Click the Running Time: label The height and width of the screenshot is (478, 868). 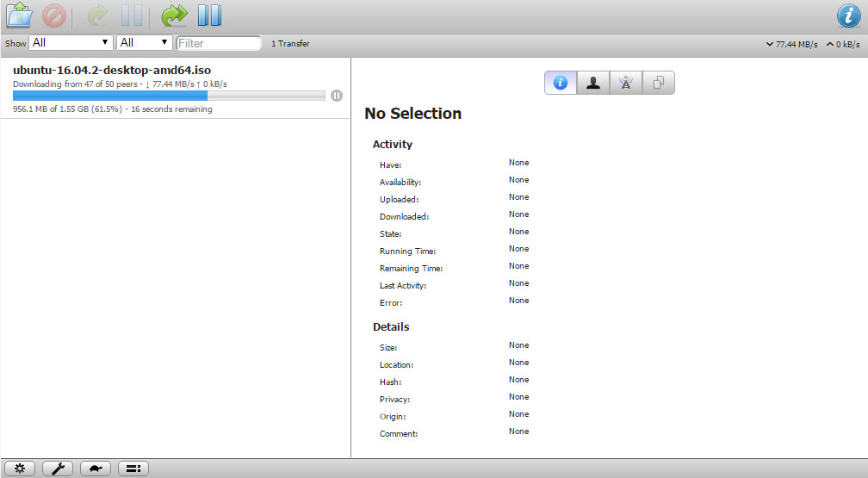pyautogui.click(x=407, y=251)
